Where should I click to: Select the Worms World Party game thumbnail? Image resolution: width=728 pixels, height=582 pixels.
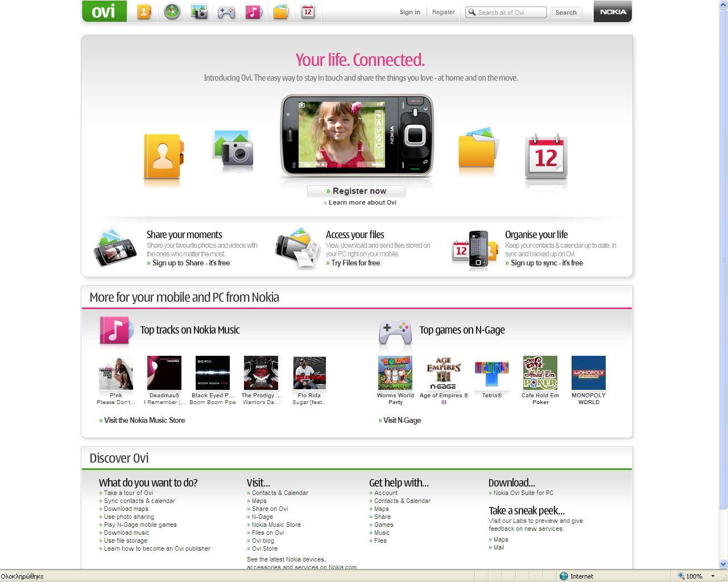click(395, 373)
